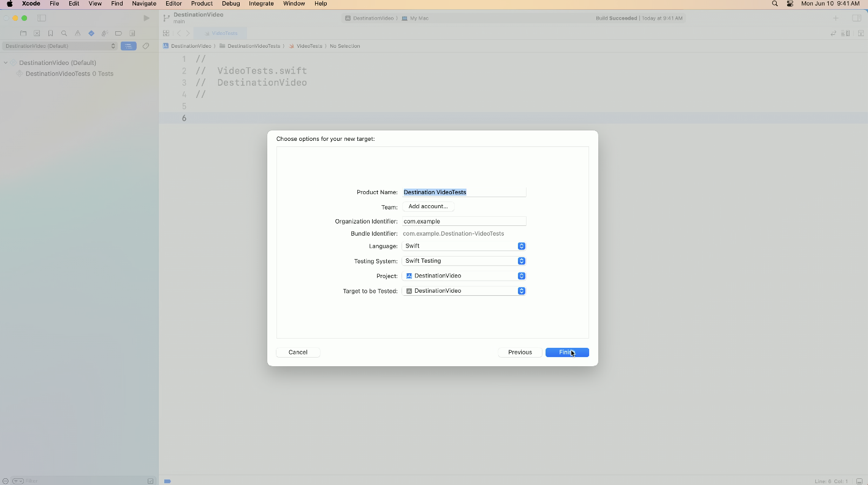Open the Apple menu
This screenshot has height=485, width=868.
9,4
